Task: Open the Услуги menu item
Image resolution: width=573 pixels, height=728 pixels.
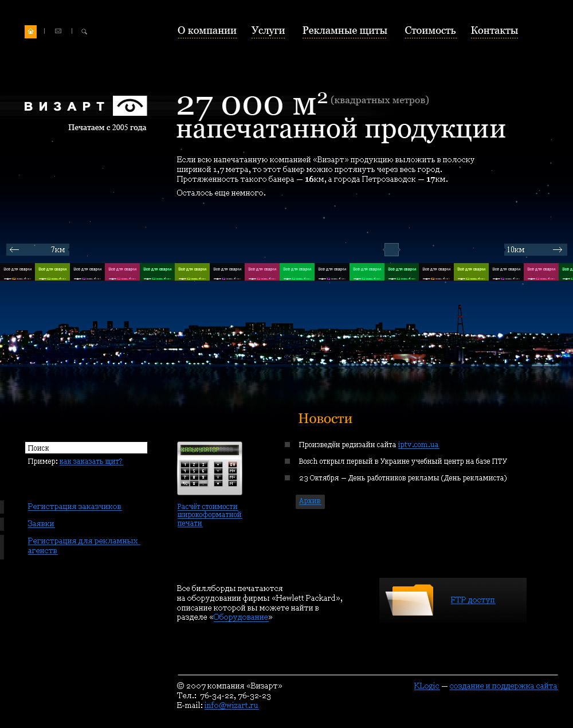Action: tap(268, 31)
